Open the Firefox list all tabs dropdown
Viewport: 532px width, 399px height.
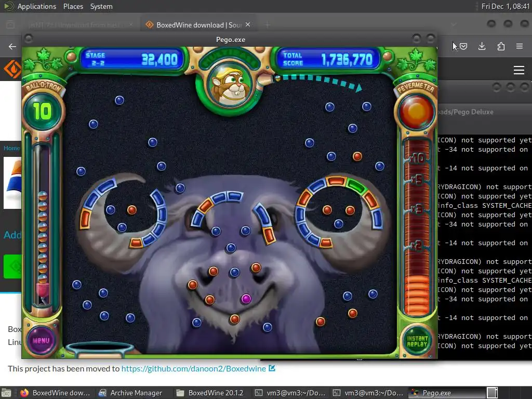click(454, 24)
